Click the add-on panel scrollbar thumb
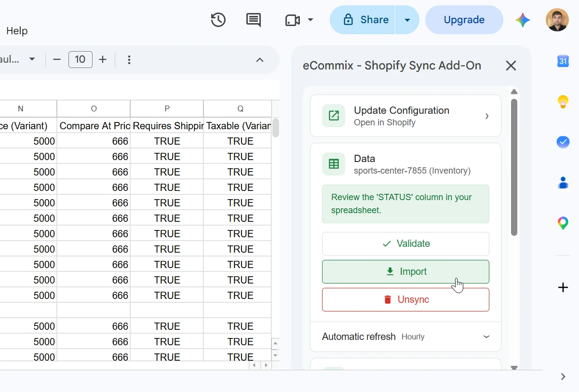 coord(514,167)
